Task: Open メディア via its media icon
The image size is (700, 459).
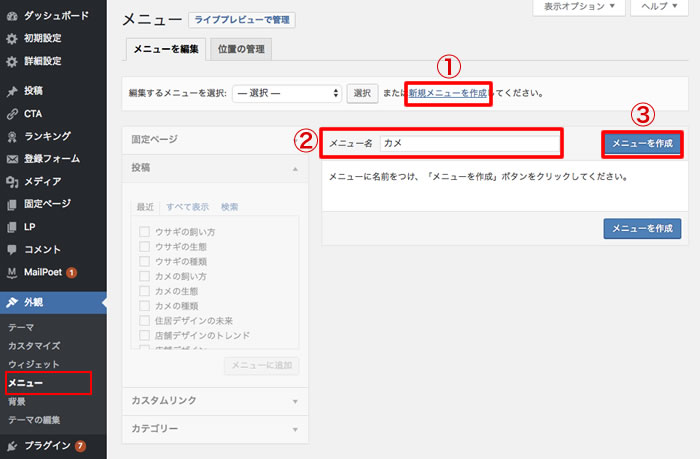Action: [x=11, y=181]
